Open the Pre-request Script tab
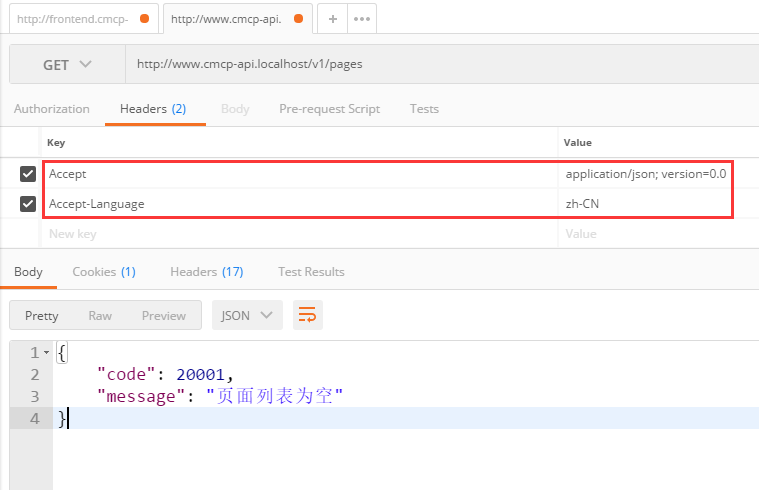Image resolution: width=759 pixels, height=490 pixels. pos(329,109)
